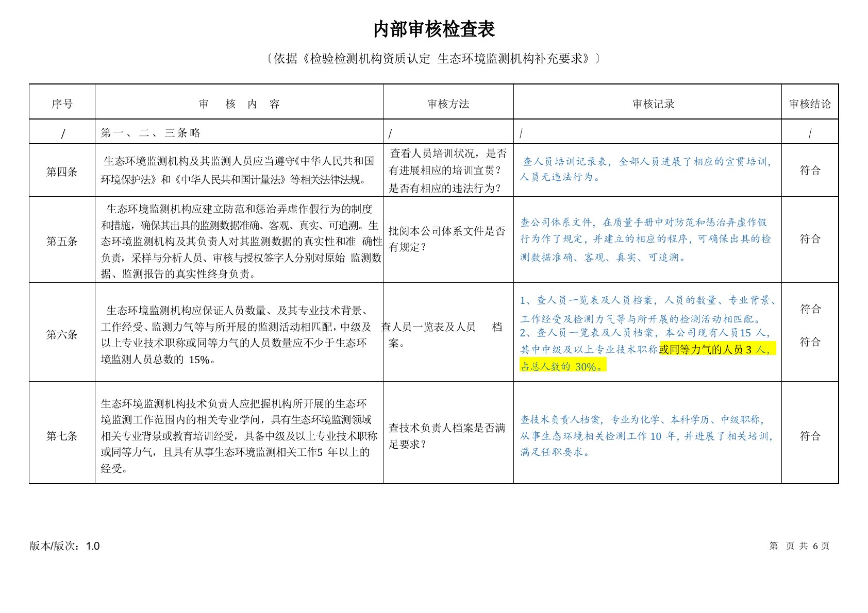Click the 审核结论 column header
868x613 pixels.
(x=810, y=104)
